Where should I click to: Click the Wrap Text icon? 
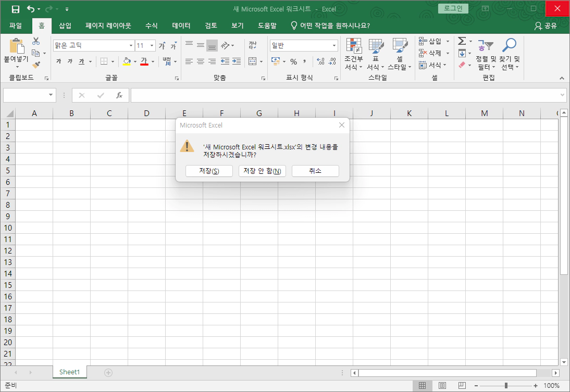coord(253,45)
